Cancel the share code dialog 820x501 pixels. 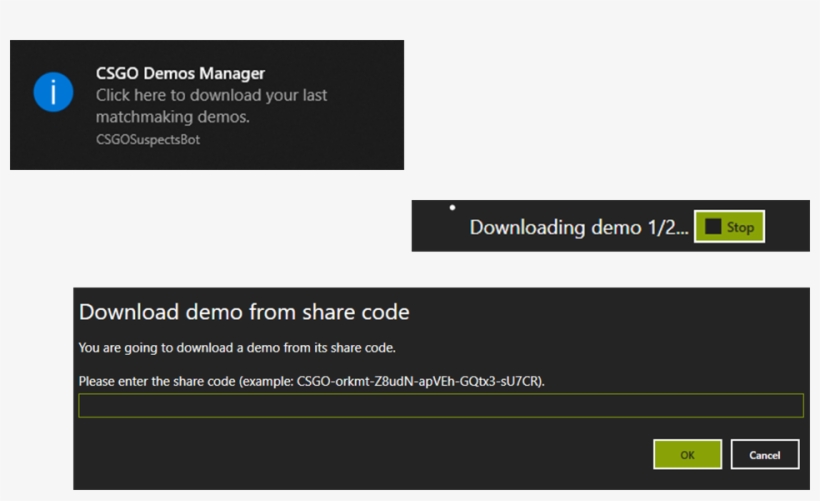765,454
